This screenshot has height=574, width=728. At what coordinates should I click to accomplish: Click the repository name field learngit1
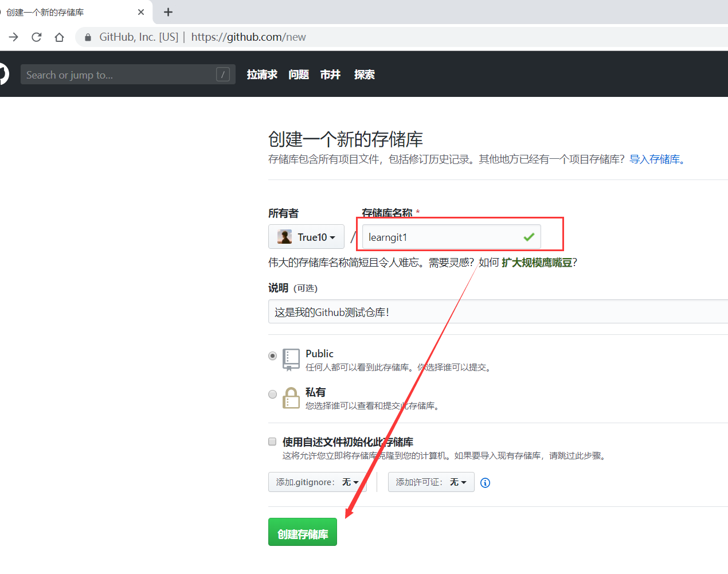[x=451, y=237]
